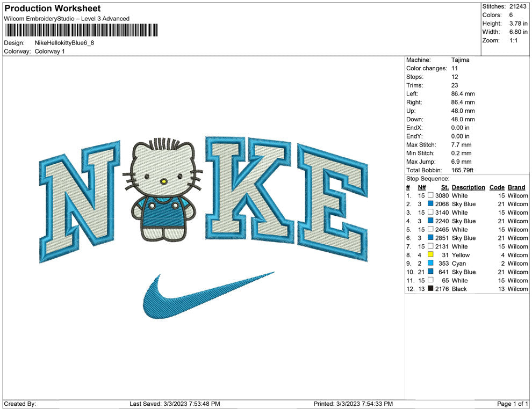Click the Printed 3/3/2023 7:54:33 PM timestamp

pyautogui.click(x=353, y=404)
